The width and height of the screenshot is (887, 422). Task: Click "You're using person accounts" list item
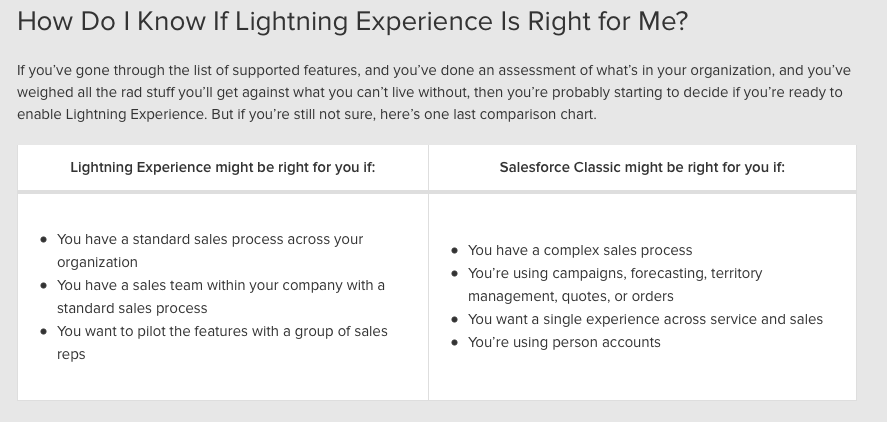[x=564, y=342]
